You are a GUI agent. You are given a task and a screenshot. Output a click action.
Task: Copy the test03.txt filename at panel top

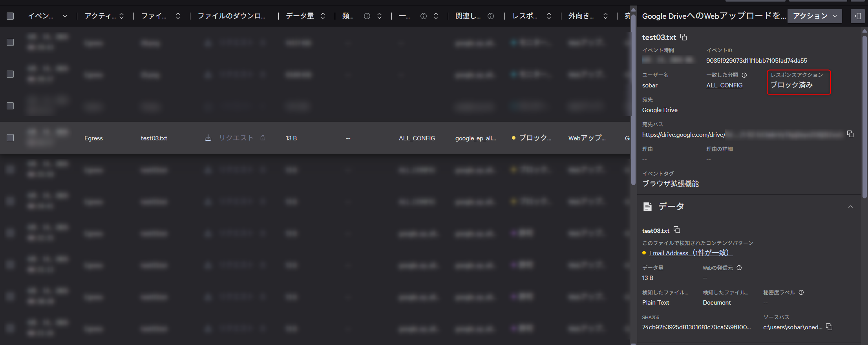tap(683, 37)
